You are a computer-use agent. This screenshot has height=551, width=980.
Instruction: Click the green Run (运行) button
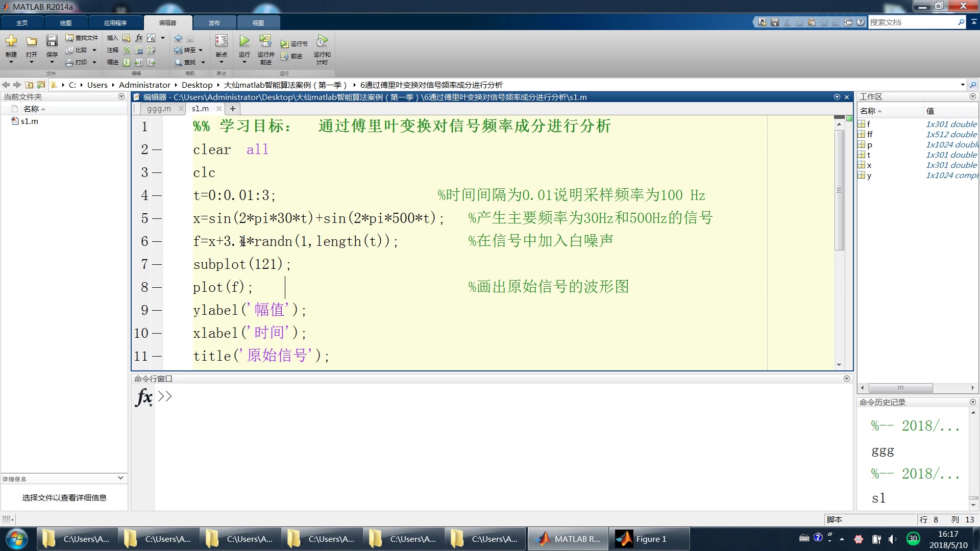pos(244,41)
